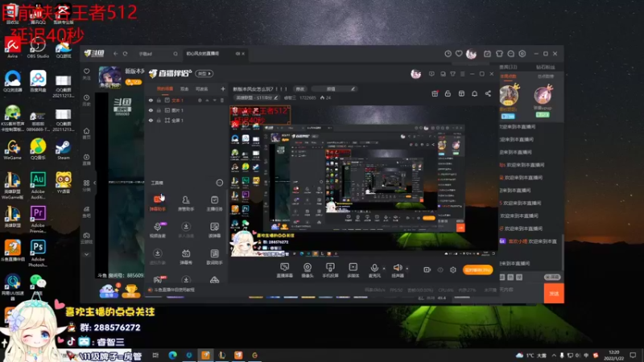
Task: Delete the 文本 1 source
Action: [x=222, y=101]
